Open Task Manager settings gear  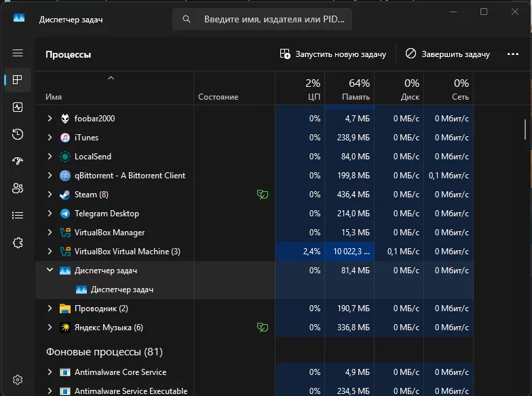pos(18,380)
